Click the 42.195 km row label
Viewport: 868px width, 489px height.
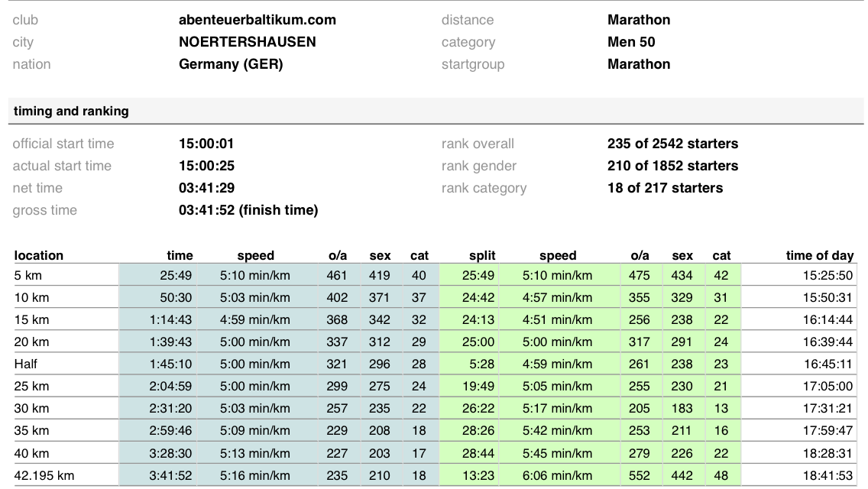click(44, 475)
